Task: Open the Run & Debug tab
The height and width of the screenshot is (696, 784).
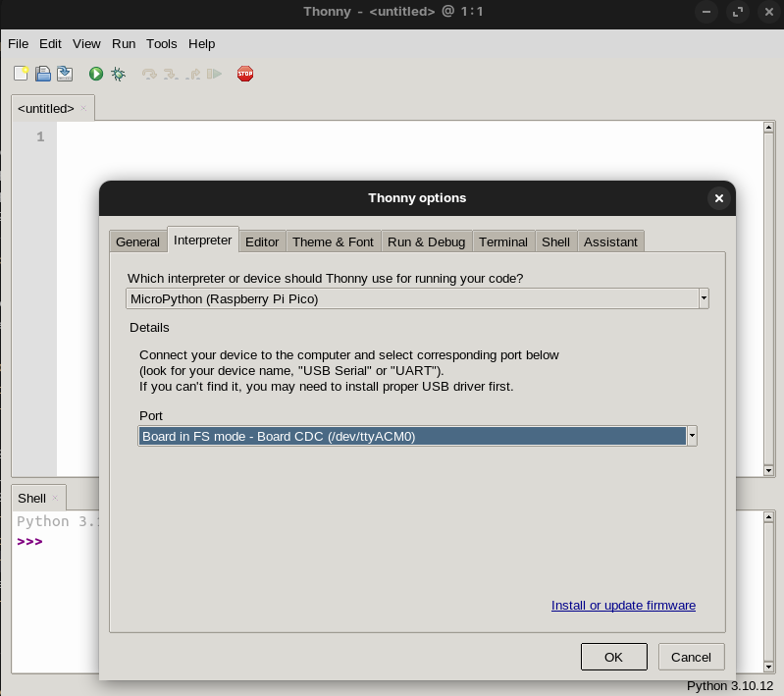Action: point(427,241)
